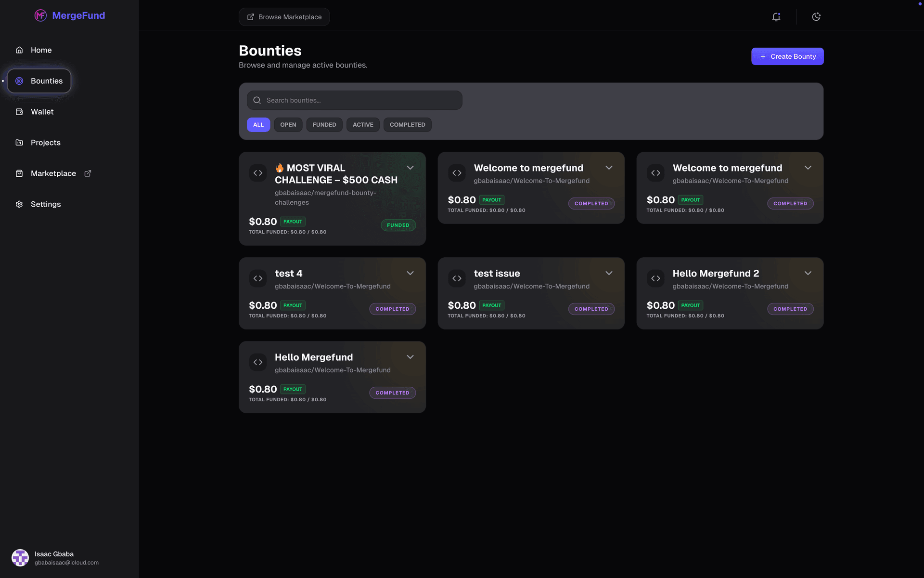Viewport: 924px width, 578px height.
Task: Go to Home in the sidebar
Action: pos(41,50)
